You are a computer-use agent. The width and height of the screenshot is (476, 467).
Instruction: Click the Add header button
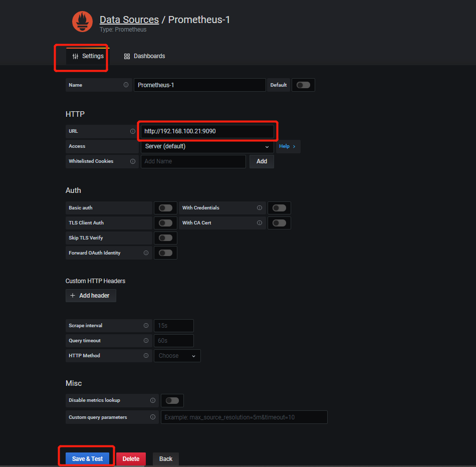91,296
